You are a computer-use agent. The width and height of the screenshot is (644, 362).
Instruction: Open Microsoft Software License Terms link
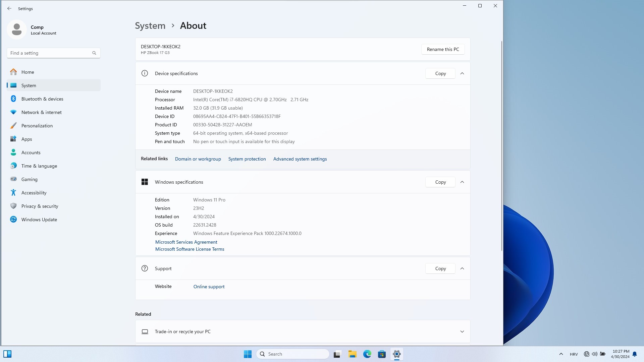pos(190,249)
